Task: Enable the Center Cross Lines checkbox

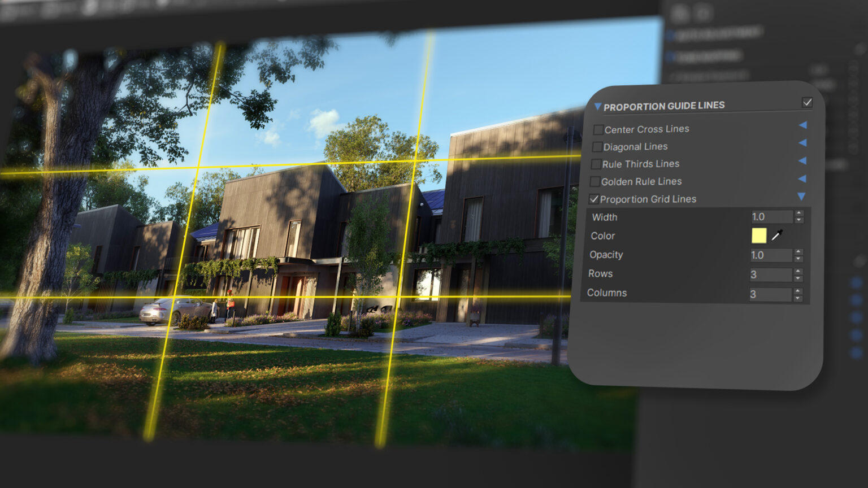Action: [x=598, y=129]
